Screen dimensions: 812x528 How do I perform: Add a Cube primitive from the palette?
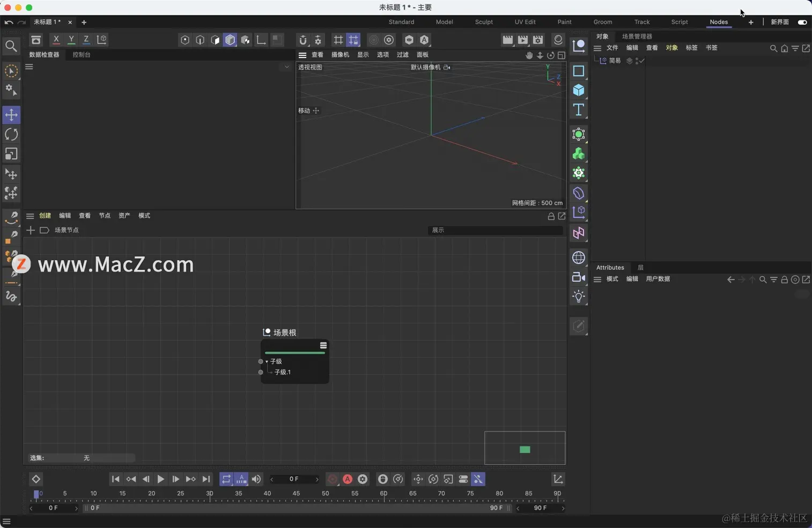(x=579, y=90)
